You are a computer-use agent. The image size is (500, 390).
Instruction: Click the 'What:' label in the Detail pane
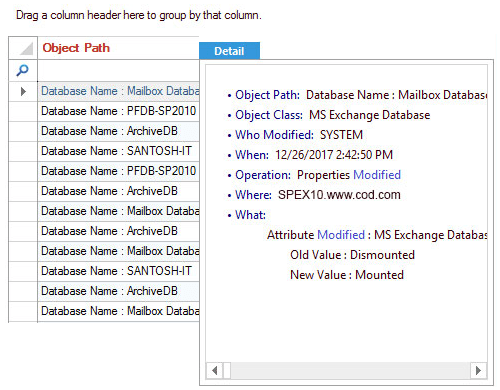click(251, 215)
